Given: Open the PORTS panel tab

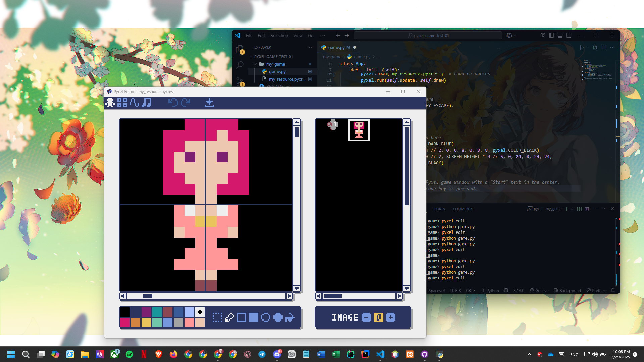Looking at the screenshot, I should coord(439,209).
